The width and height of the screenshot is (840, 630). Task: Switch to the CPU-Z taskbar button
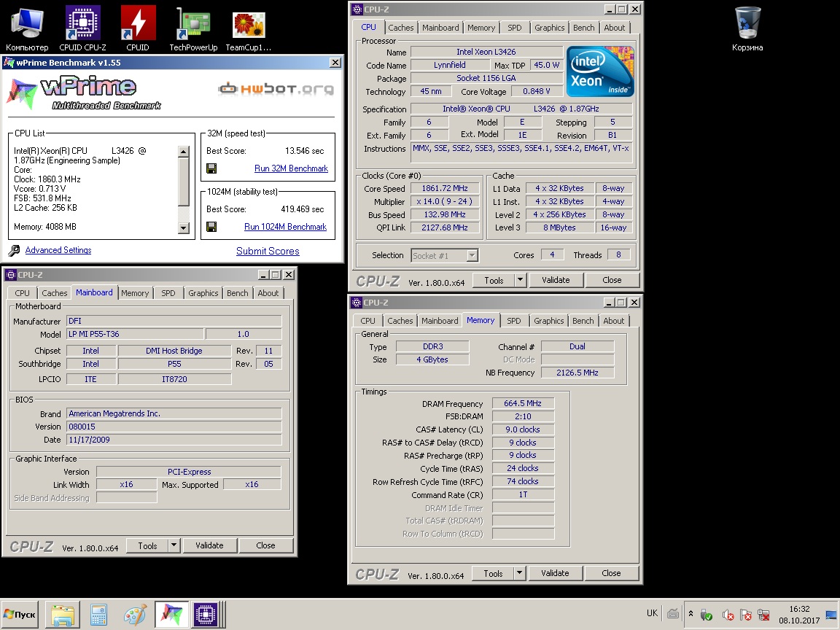point(206,615)
